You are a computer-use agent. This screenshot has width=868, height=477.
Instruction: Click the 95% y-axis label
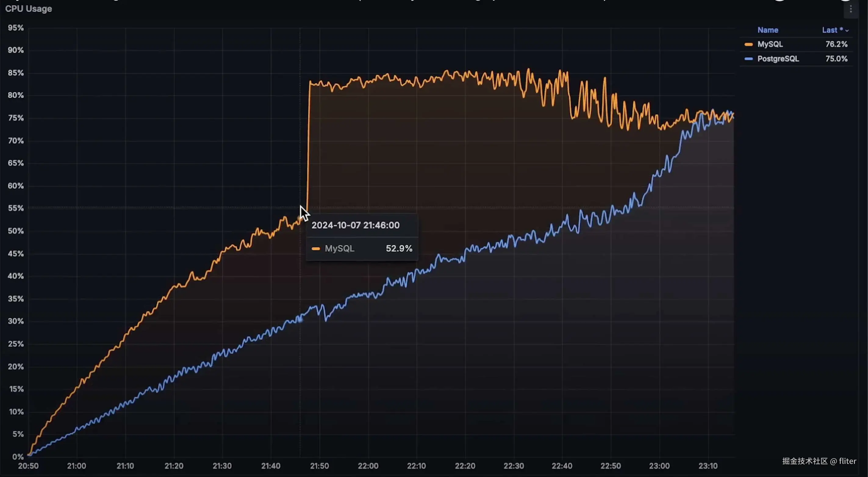click(x=16, y=28)
